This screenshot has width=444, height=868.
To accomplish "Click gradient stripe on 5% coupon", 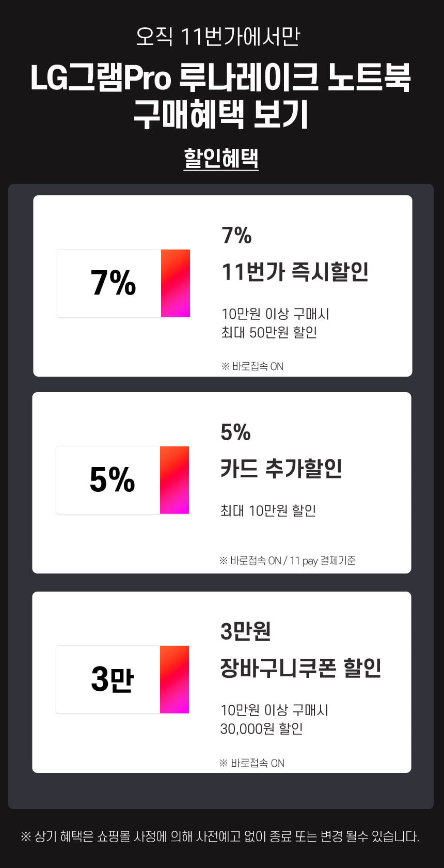I will coord(175,480).
